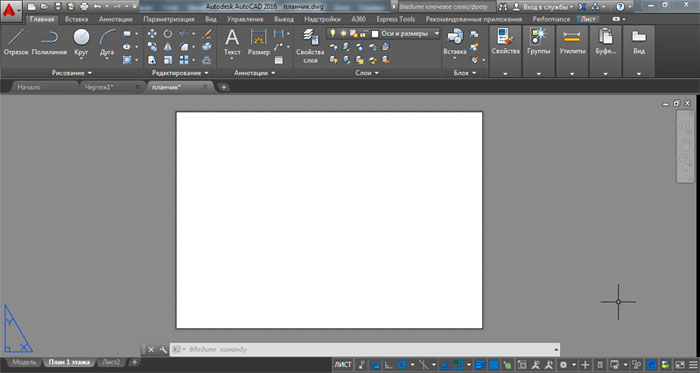This screenshot has width=700, height=373.
Task: Open the Буфе... clipboard panel
Action: pos(605,51)
